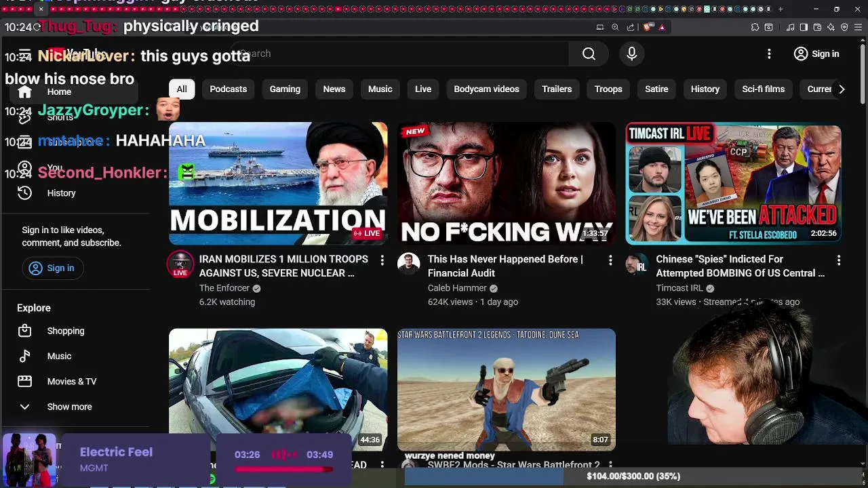This screenshot has width=868, height=488.
Task: Open options for the IRAN MOBILIZES video
Action: (x=382, y=260)
